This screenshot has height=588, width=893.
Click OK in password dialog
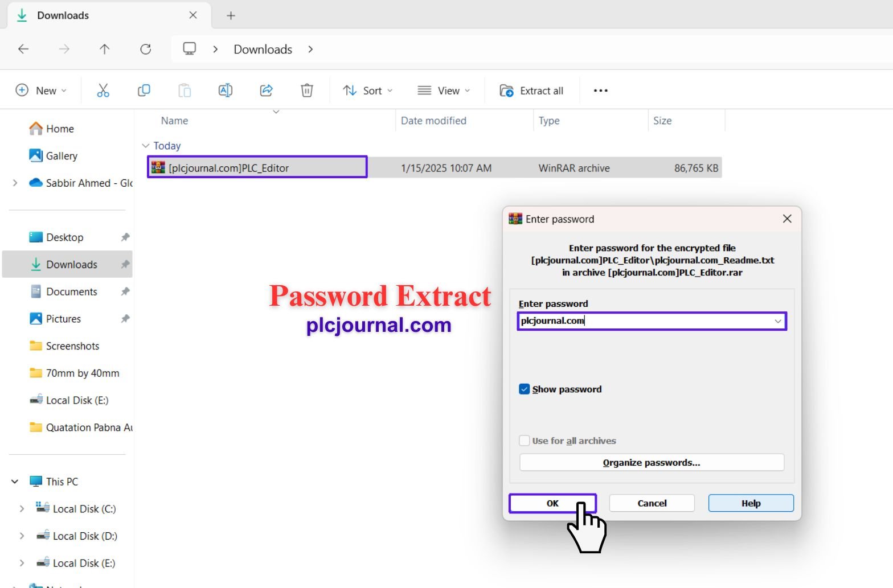point(552,503)
